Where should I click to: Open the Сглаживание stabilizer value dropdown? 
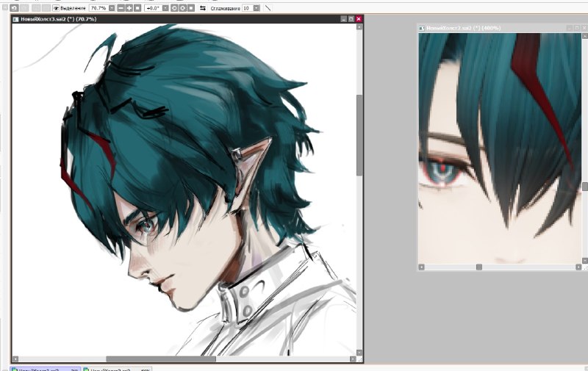(257, 8)
